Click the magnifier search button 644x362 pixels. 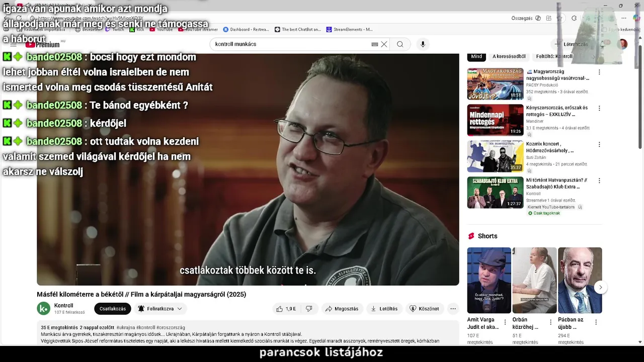[x=400, y=44]
